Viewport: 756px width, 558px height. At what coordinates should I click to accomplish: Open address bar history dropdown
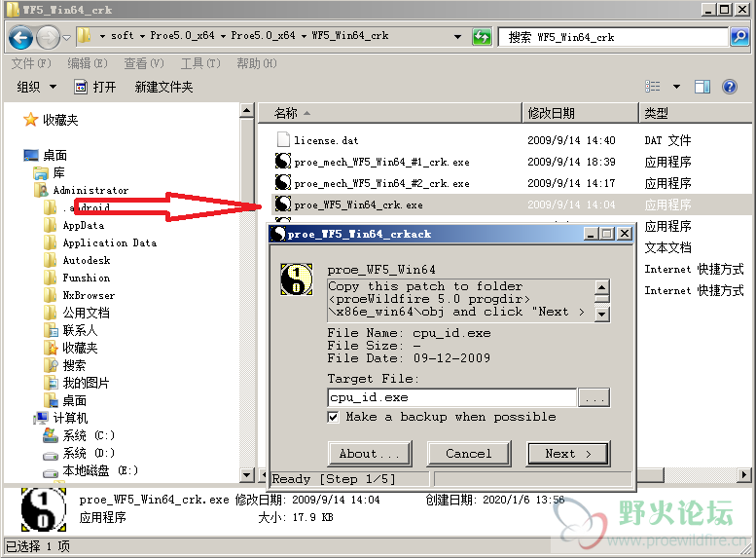[457, 37]
